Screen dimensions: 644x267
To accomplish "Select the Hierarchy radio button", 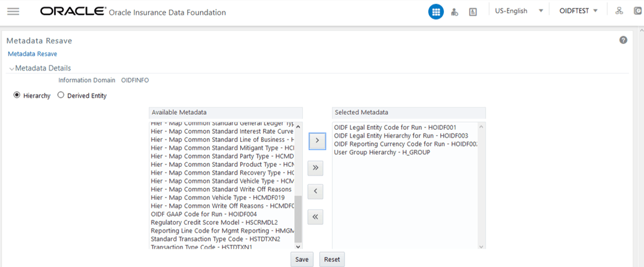I will pyautogui.click(x=16, y=95).
